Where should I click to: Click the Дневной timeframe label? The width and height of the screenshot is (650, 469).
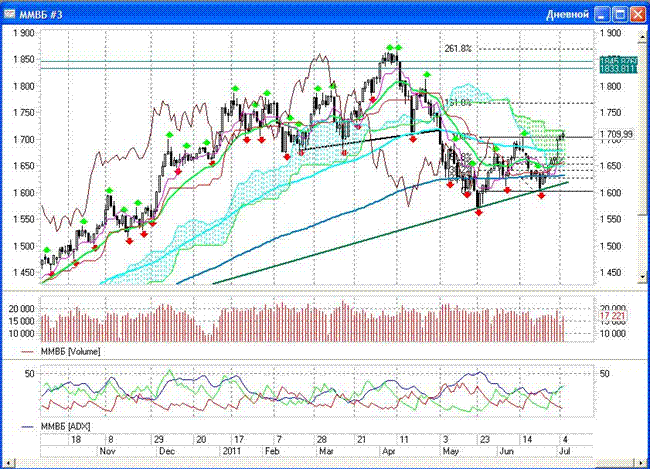(568, 15)
